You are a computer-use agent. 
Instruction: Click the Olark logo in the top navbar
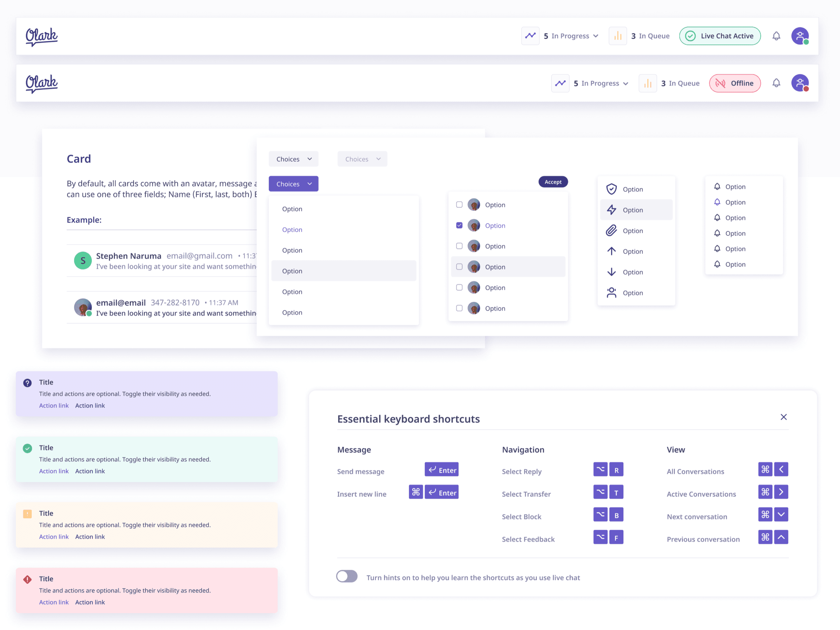click(41, 36)
